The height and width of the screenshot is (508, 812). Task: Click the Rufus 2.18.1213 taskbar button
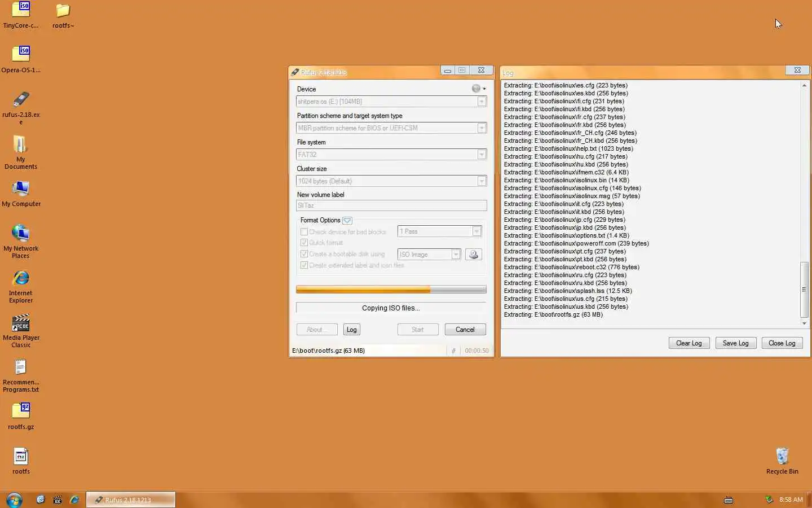tap(131, 500)
